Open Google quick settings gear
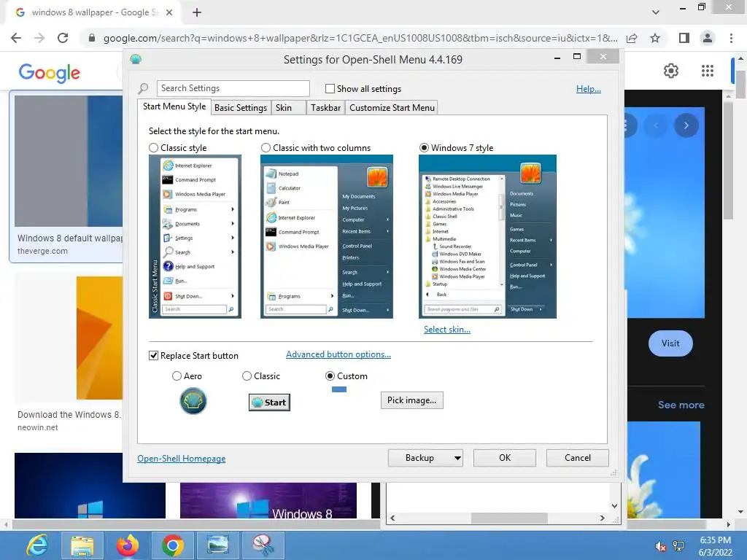 671,71
